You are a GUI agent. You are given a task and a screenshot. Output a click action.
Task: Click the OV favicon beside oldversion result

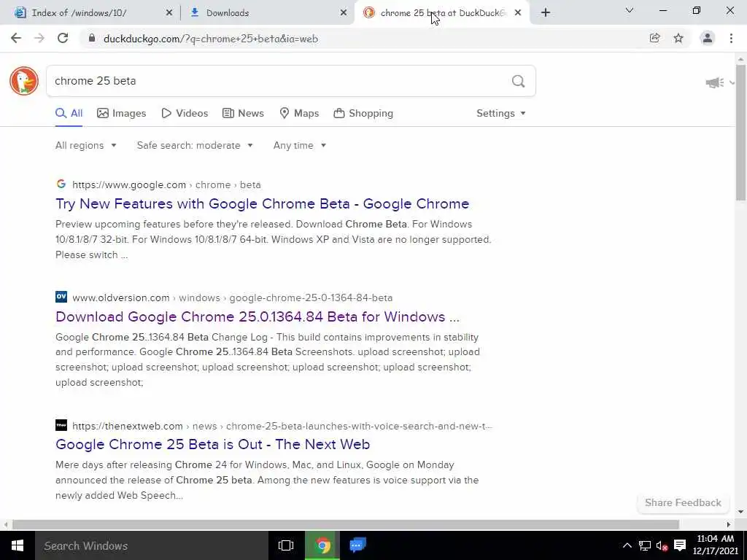[61, 297]
